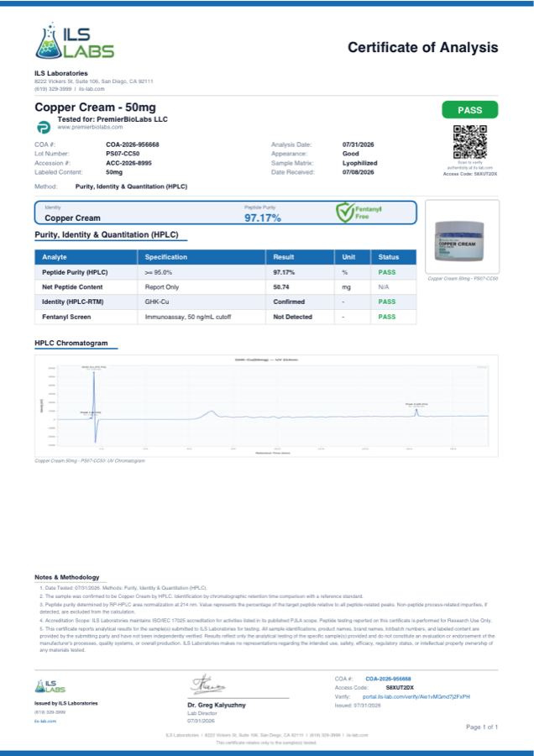This screenshot has height=756, width=534.
Task: Click the Labeled Content value "50mg"
Action: tap(114, 172)
